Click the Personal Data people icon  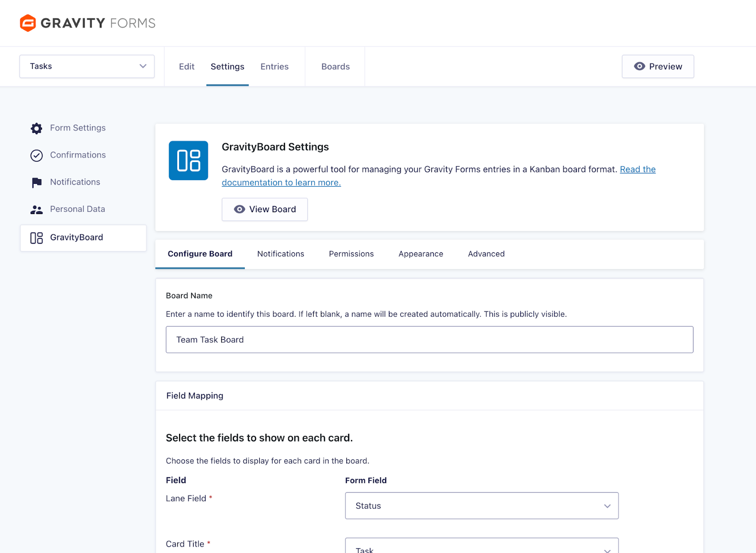(36, 209)
